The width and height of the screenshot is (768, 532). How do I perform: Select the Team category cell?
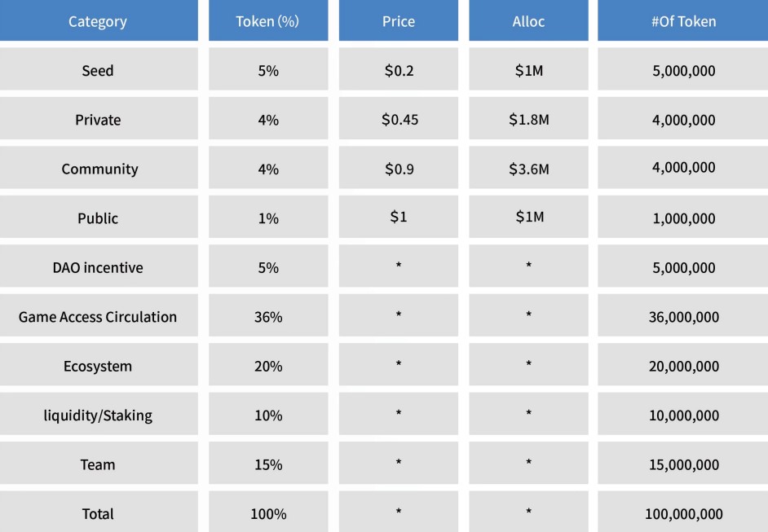pyautogui.click(x=98, y=464)
